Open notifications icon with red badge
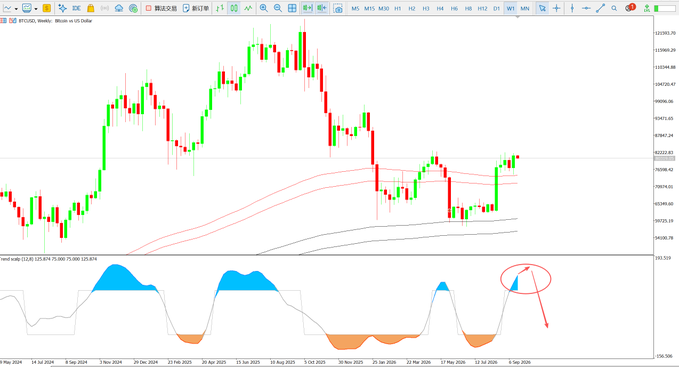The height and width of the screenshot is (367, 679). [630, 7]
